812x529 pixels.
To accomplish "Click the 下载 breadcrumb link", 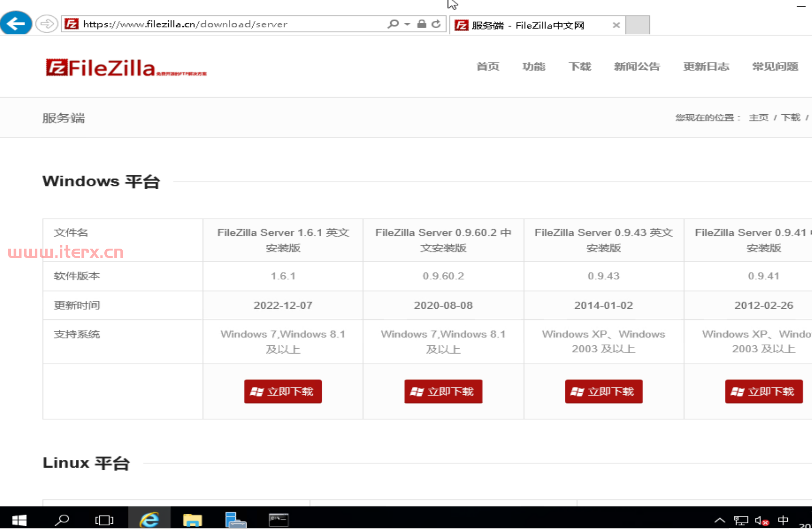I will pyautogui.click(x=790, y=118).
